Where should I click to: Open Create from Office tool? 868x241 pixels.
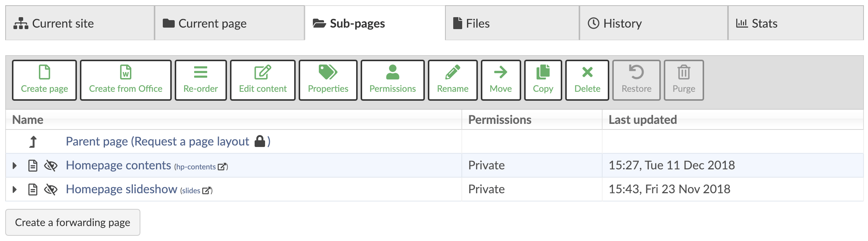click(x=125, y=80)
